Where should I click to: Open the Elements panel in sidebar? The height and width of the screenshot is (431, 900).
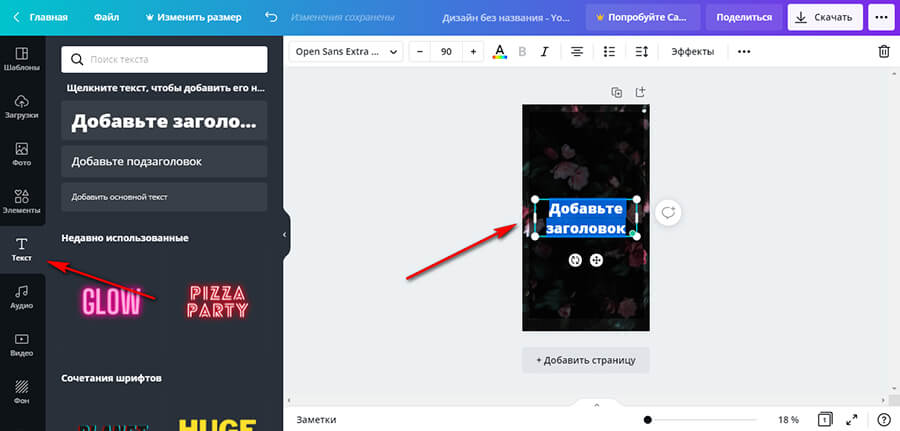pos(22,201)
